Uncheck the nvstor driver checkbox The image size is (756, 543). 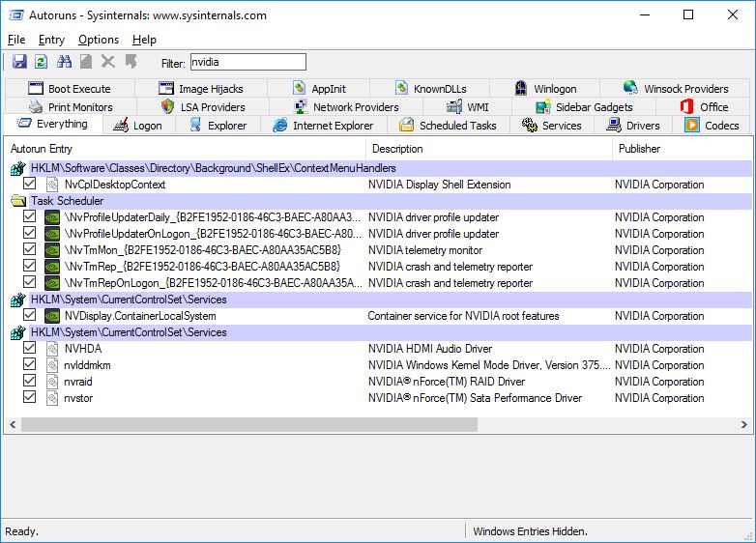(29, 396)
